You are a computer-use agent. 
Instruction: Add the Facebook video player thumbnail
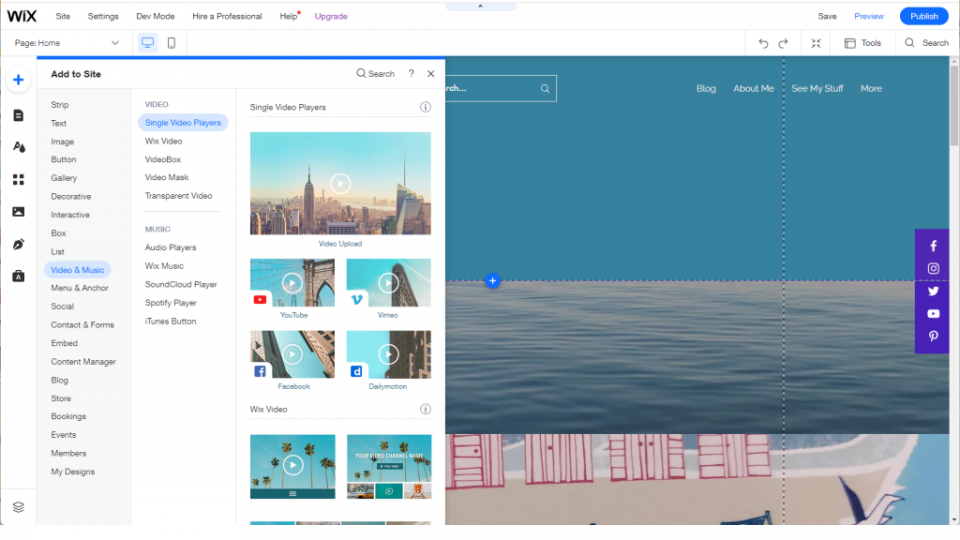[x=293, y=354]
